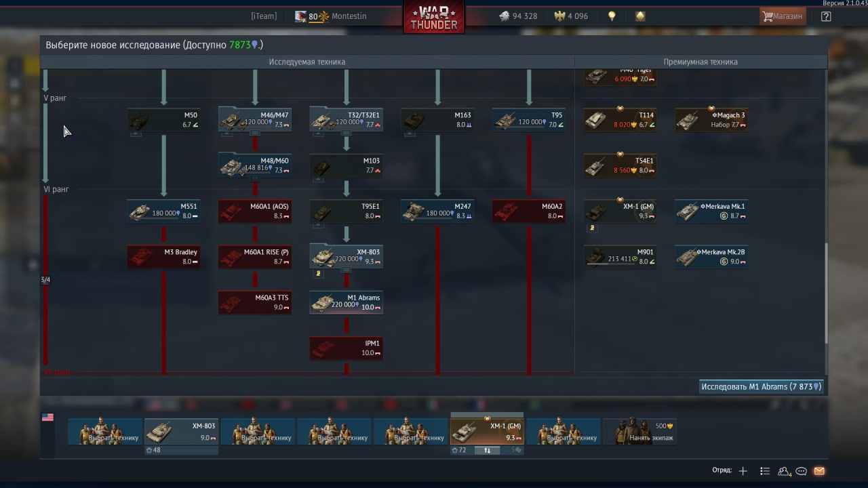Click the crew level 72 under XM-1 (GM) slot

tap(459, 450)
